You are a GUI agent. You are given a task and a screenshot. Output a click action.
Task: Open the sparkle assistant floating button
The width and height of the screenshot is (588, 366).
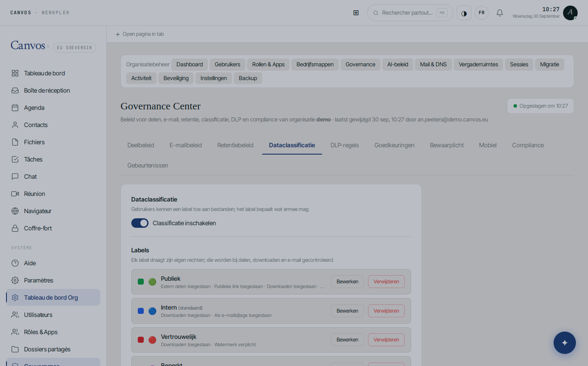[565, 343]
